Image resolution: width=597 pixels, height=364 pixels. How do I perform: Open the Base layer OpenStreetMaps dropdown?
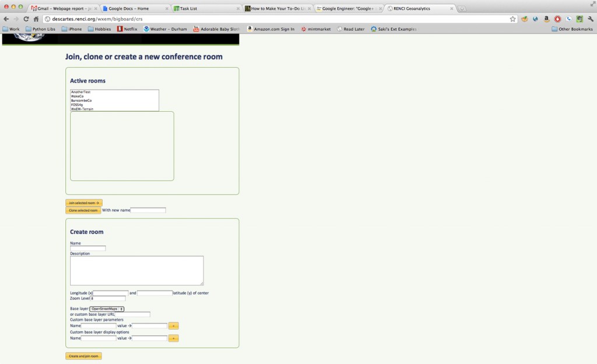107,309
